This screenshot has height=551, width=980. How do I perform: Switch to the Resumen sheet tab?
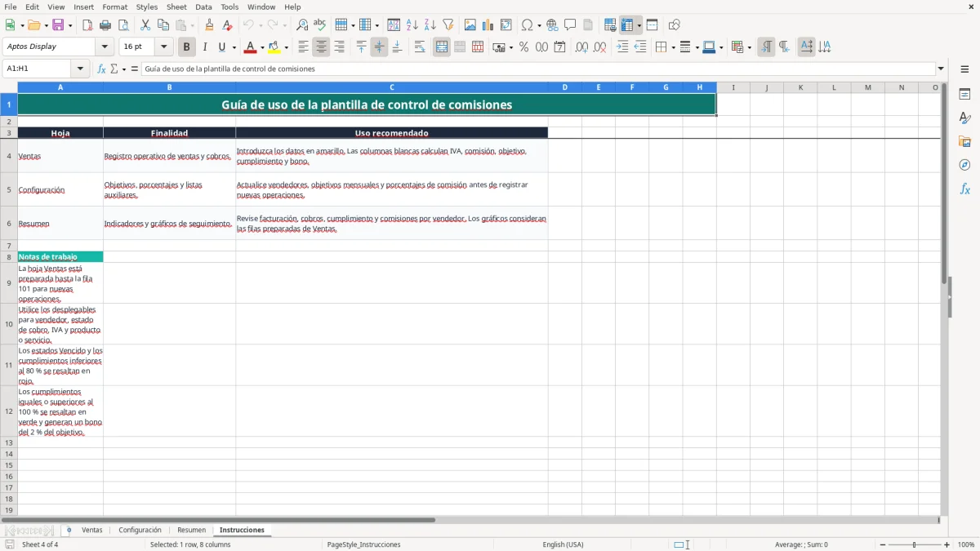[192, 531]
